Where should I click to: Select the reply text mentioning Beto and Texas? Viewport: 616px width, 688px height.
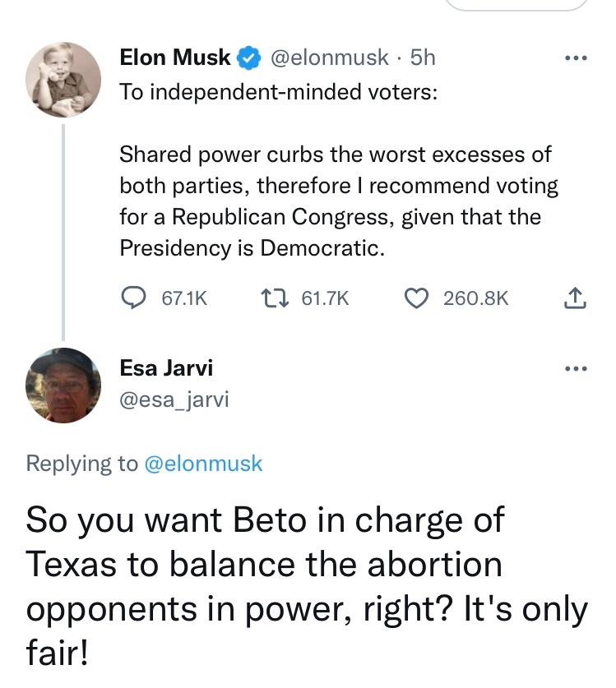[306, 587]
